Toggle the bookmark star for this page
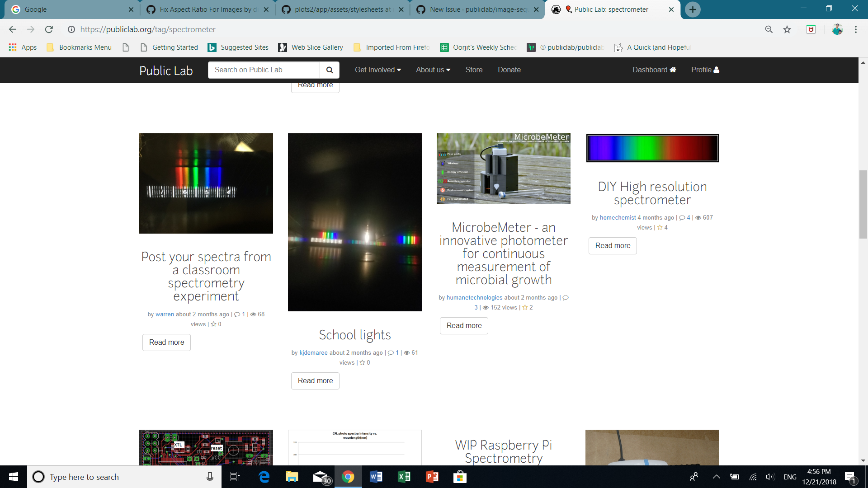This screenshot has height=488, width=868. (x=788, y=29)
